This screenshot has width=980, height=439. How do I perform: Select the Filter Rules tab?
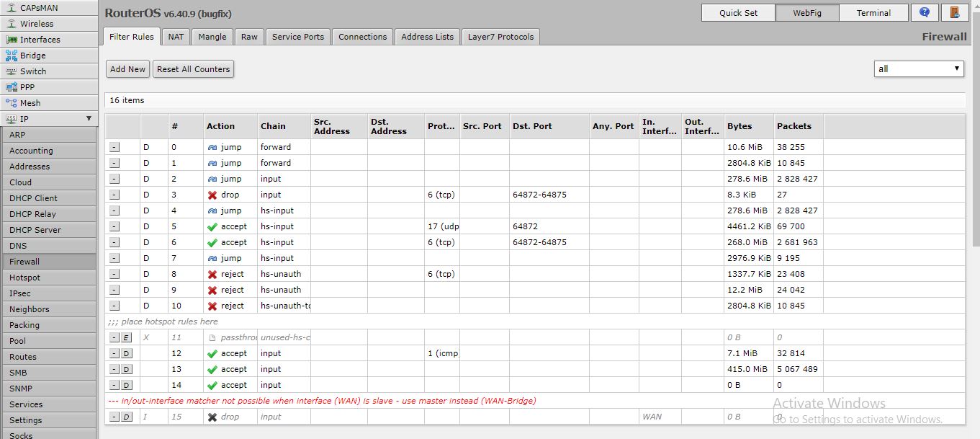132,37
